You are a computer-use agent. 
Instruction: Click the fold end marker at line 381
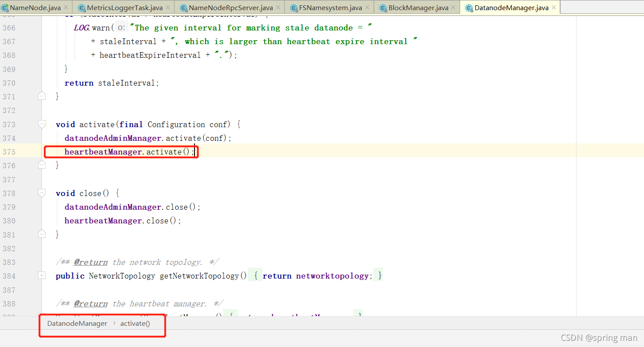[42, 234]
